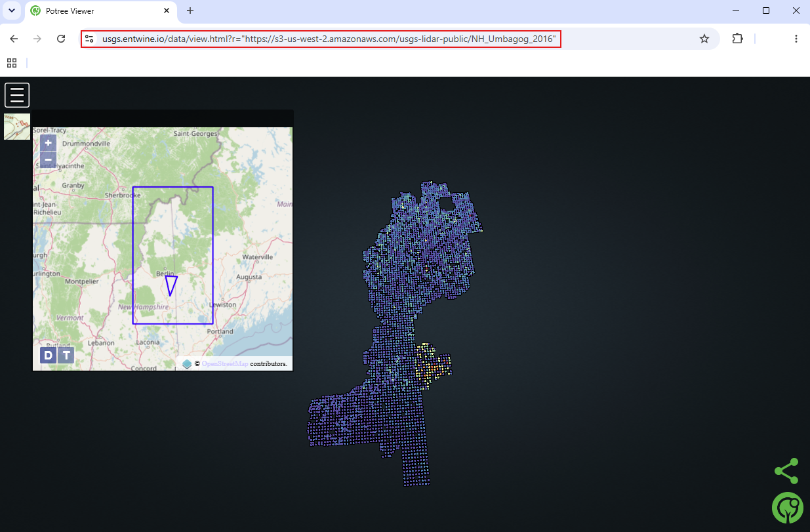This screenshot has height=532, width=810.
Task: Open a new browser tab
Action: coord(190,11)
